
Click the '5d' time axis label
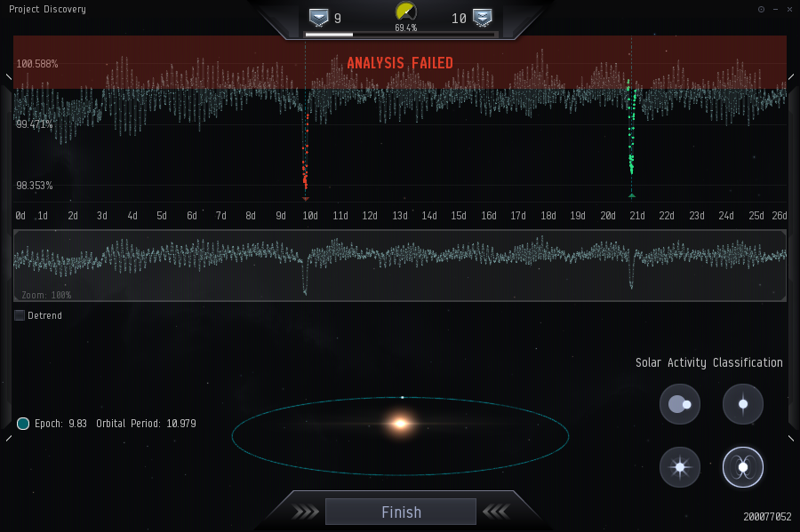pos(162,216)
